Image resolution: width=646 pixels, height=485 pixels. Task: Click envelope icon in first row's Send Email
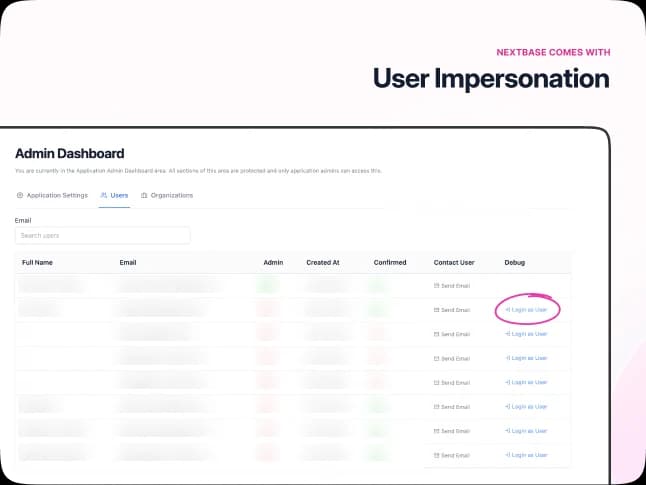coord(436,286)
